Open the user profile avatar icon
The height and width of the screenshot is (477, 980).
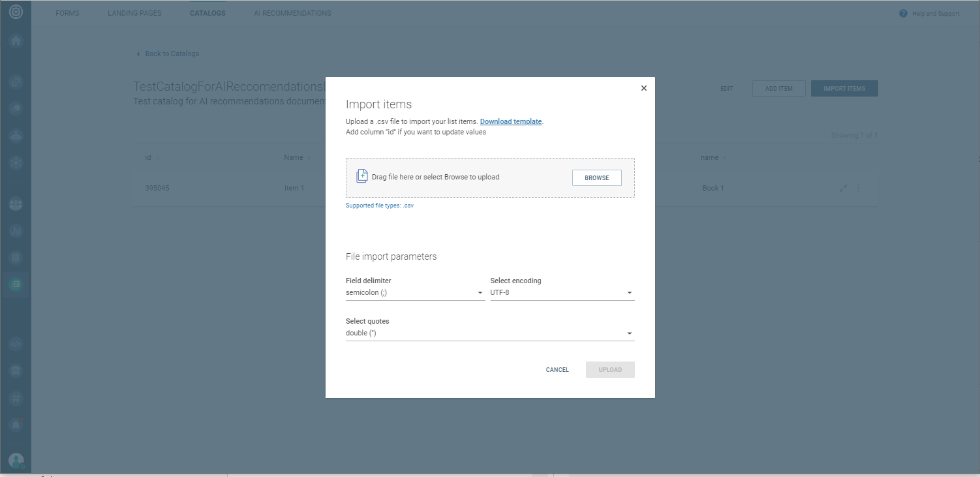click(x=16, y=461)
